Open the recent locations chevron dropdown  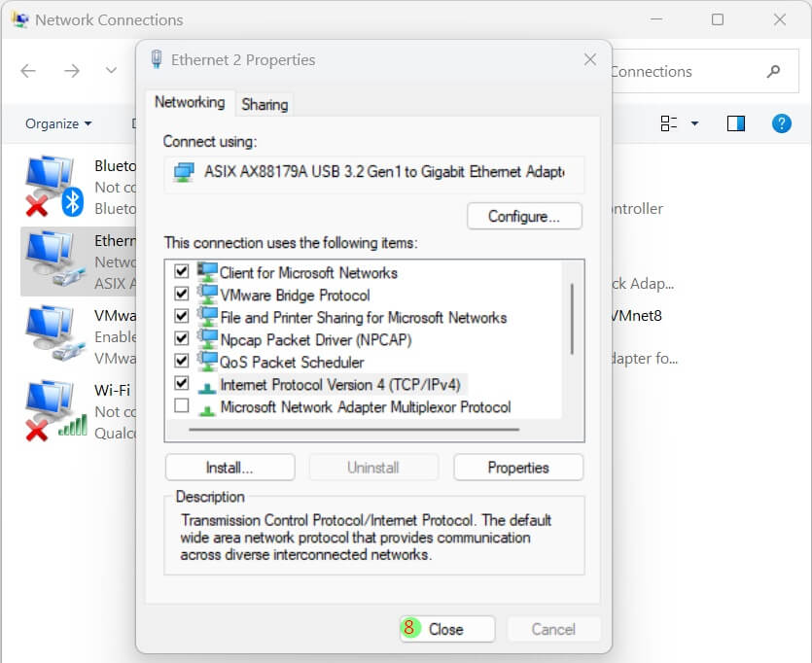click(x=111, y=71)
